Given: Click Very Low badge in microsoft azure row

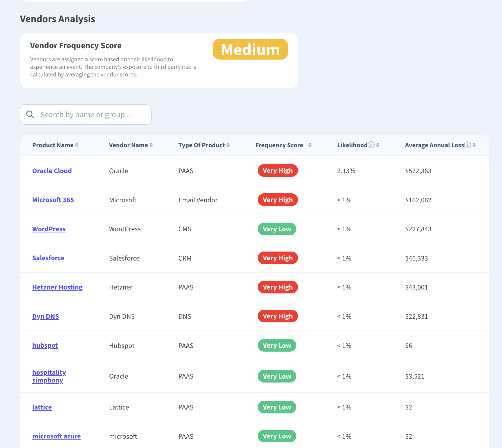Looking at the screenshot, I should tap(277, 436).
